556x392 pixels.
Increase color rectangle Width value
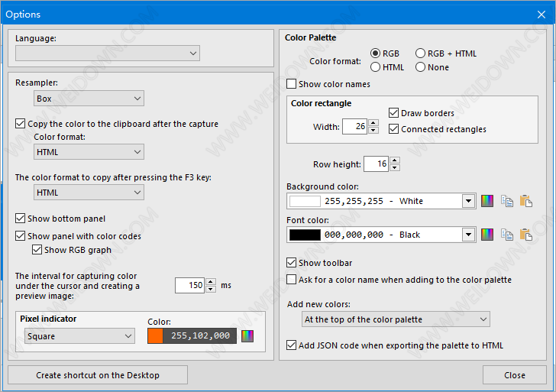pos(373,123)
